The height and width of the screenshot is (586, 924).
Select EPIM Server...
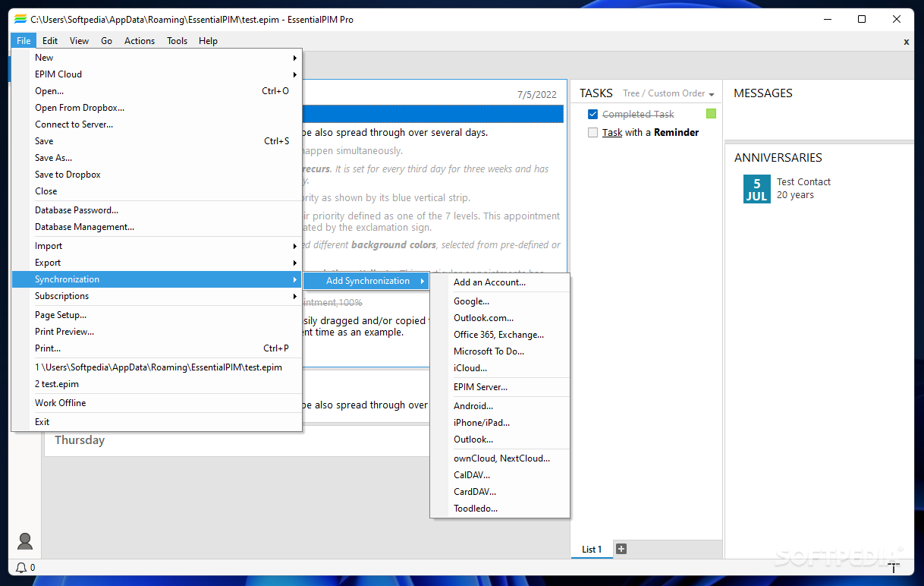500,387
